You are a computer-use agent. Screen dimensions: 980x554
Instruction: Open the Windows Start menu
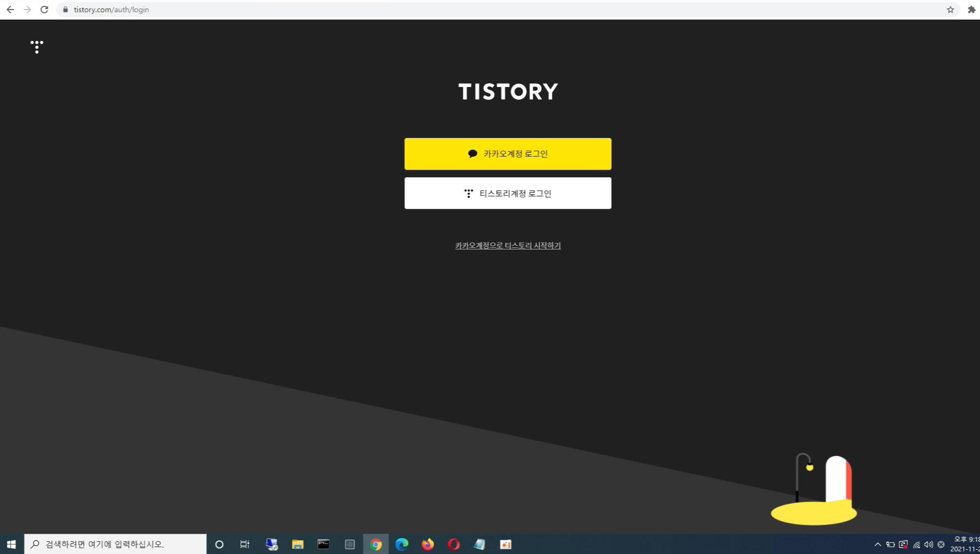[11, 544]
